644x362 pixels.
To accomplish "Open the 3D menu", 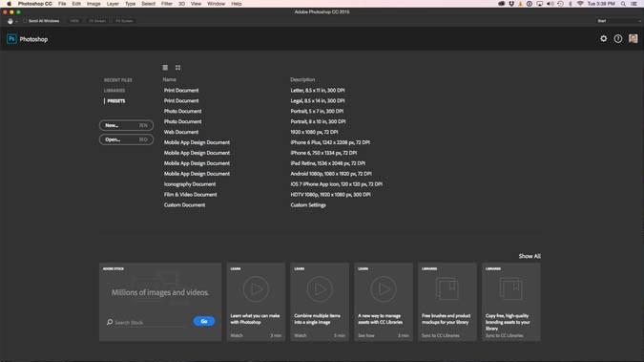I will point(181,4).
